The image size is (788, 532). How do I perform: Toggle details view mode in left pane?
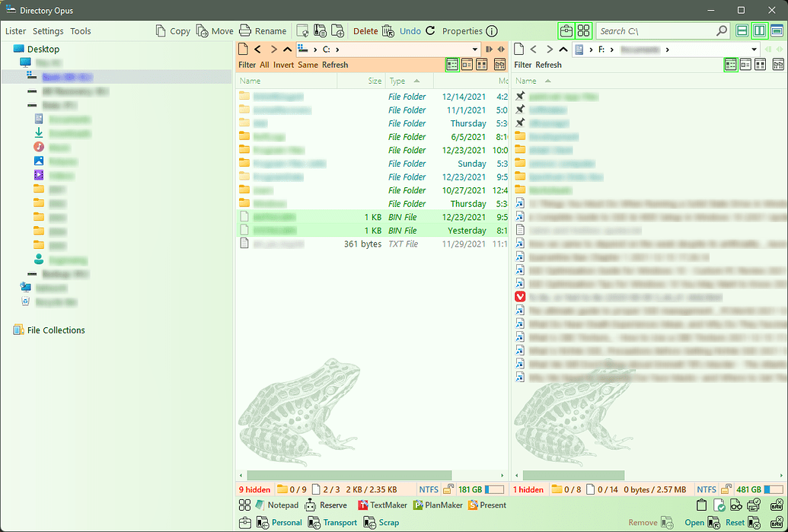pos(452,65)
